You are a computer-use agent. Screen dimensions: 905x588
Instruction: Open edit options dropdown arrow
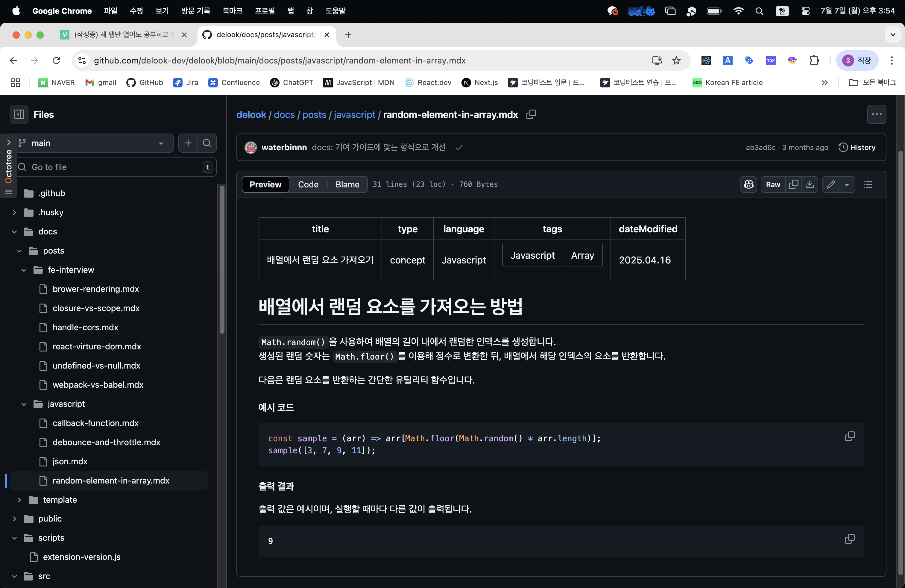(x=847, y=184)
